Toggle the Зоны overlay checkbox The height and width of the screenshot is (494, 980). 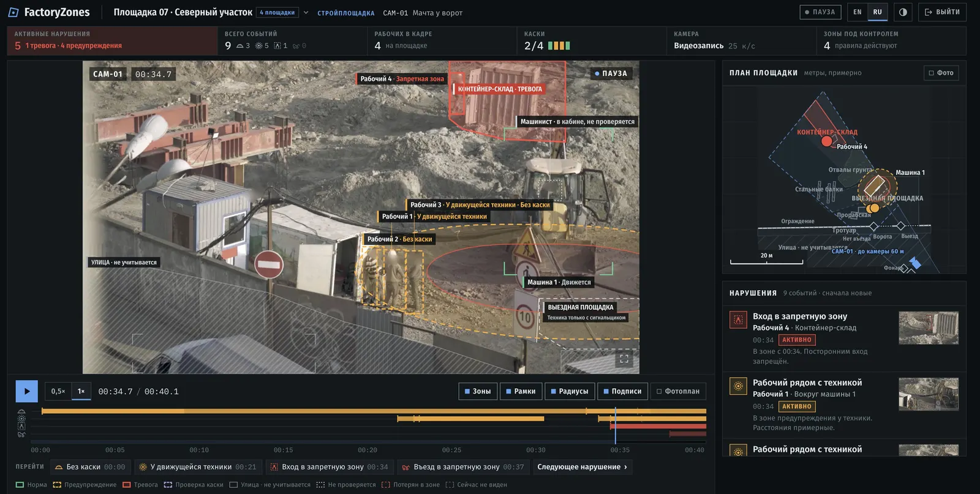point(478,391)
